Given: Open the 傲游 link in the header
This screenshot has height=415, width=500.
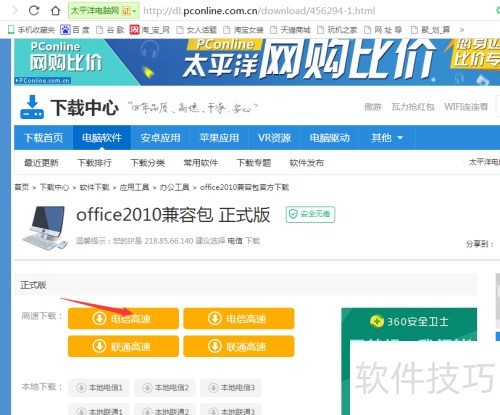Looking at the screenshot, I should click(x=373, y=107).
